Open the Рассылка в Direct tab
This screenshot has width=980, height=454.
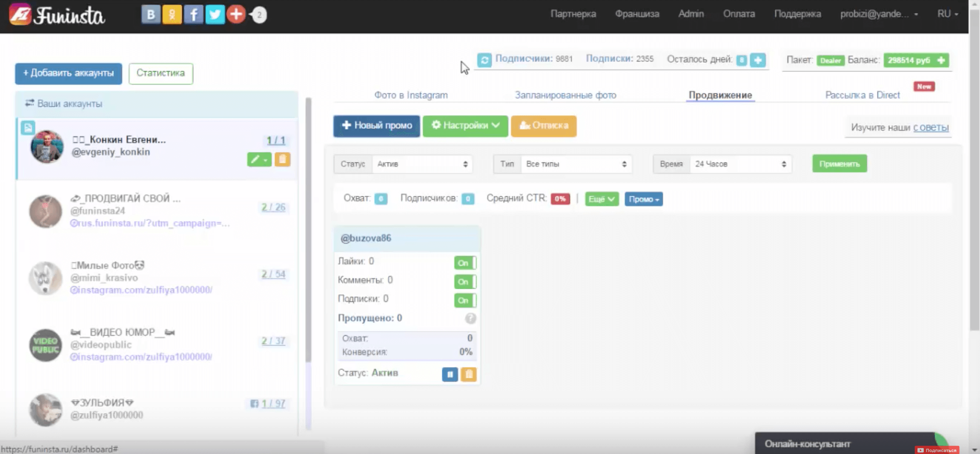(862, 95)
